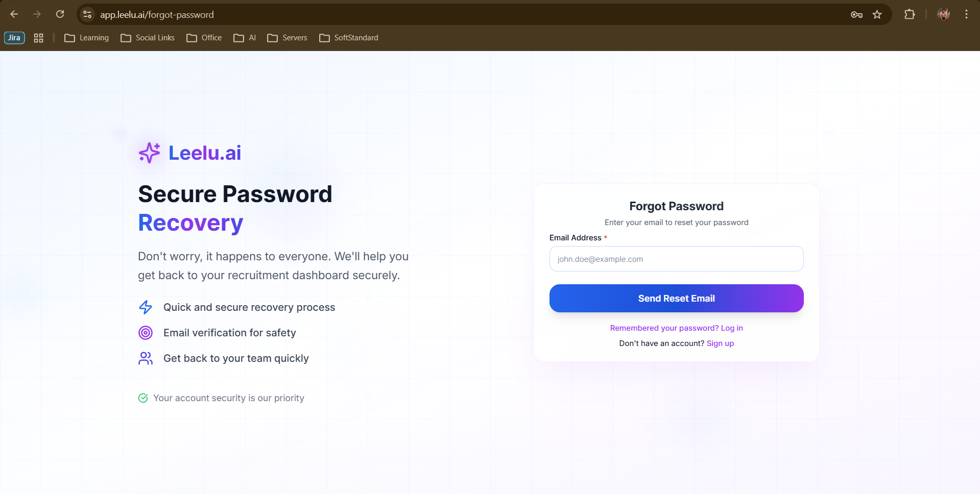Bookmark this page with the star
980x494 pixels.
pos(877,14)
